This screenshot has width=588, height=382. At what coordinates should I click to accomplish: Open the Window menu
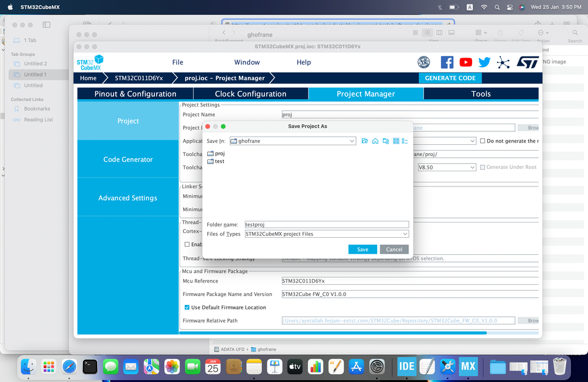pyautogui.click(x=247, y=62)
